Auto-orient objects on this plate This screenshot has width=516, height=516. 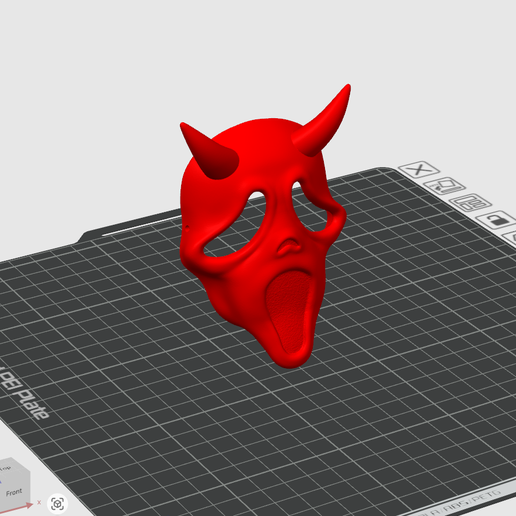(x=444, y=186)
